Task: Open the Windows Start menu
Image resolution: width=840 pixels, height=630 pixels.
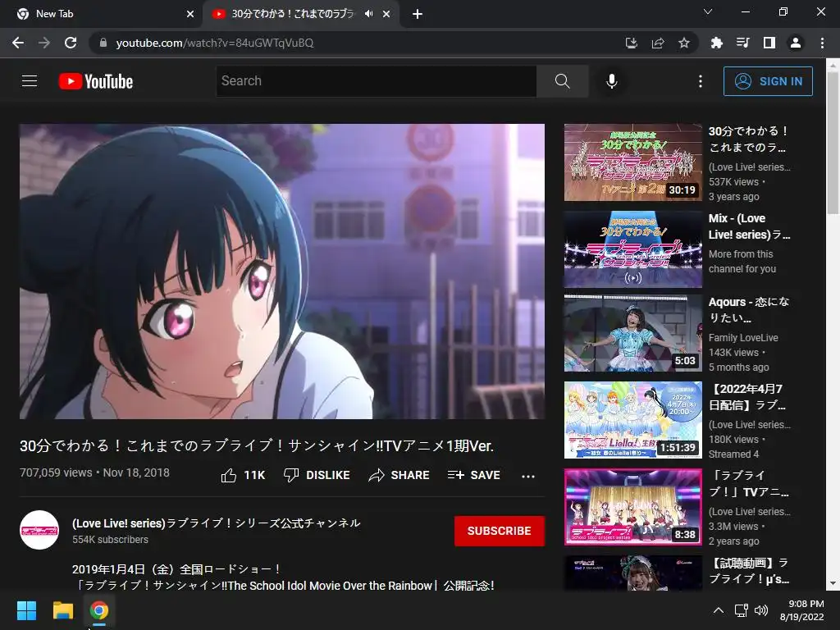Action: pos(26,610)
